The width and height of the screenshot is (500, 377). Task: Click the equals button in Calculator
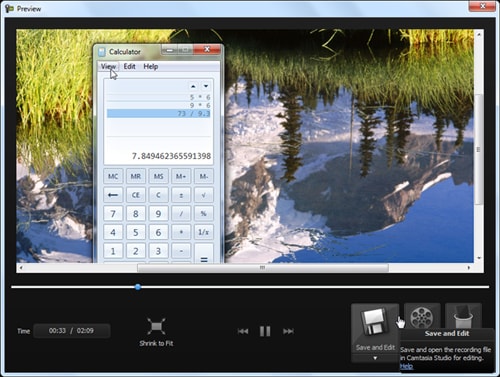pyautogui.click(x=204, y=253)
